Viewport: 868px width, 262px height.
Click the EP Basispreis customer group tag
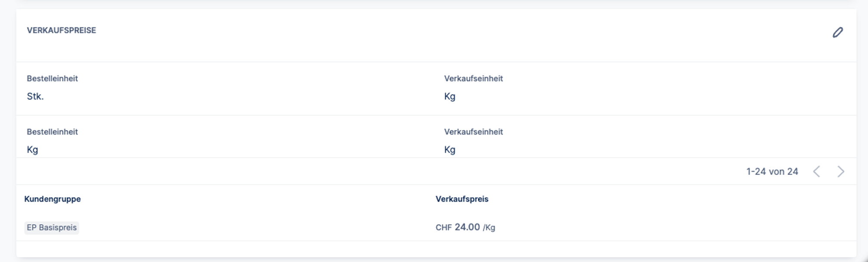pos(52,228)
